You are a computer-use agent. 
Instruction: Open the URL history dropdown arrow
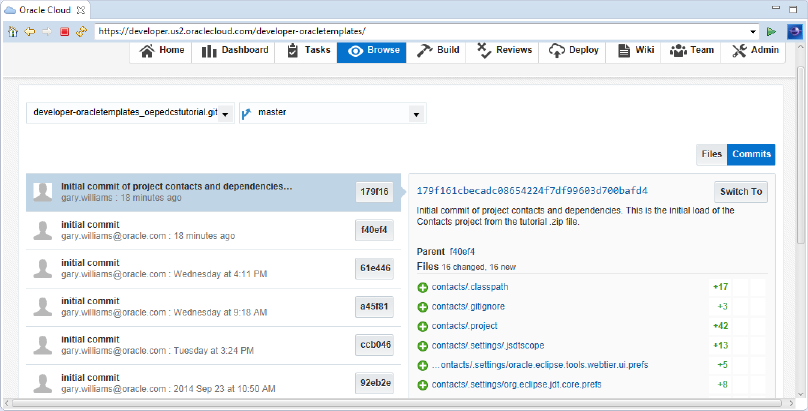coord(753,31)
